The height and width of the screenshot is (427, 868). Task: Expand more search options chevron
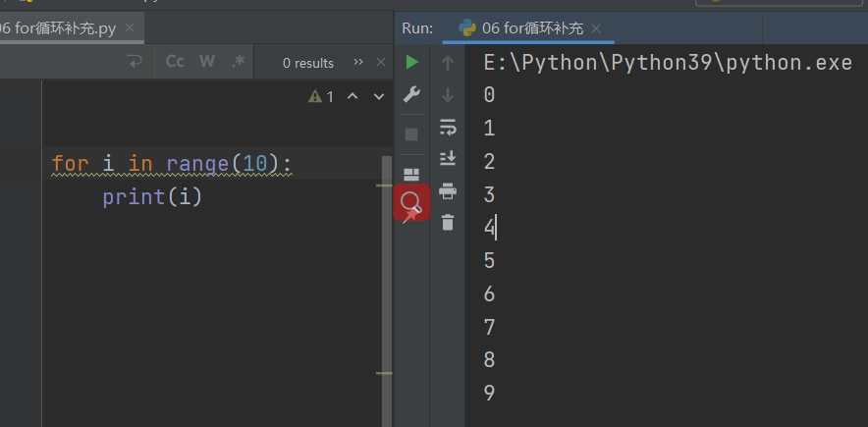[x=358, y=62]
